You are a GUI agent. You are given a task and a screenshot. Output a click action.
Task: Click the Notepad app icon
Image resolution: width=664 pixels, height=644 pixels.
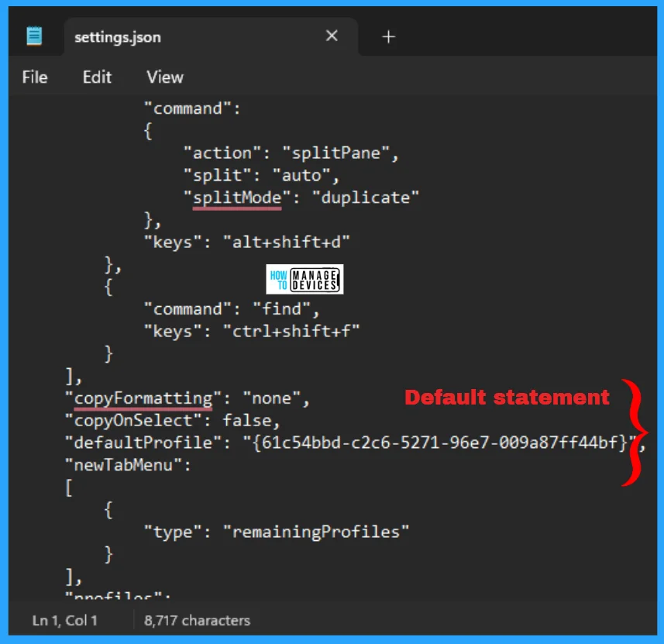point(34,36)
